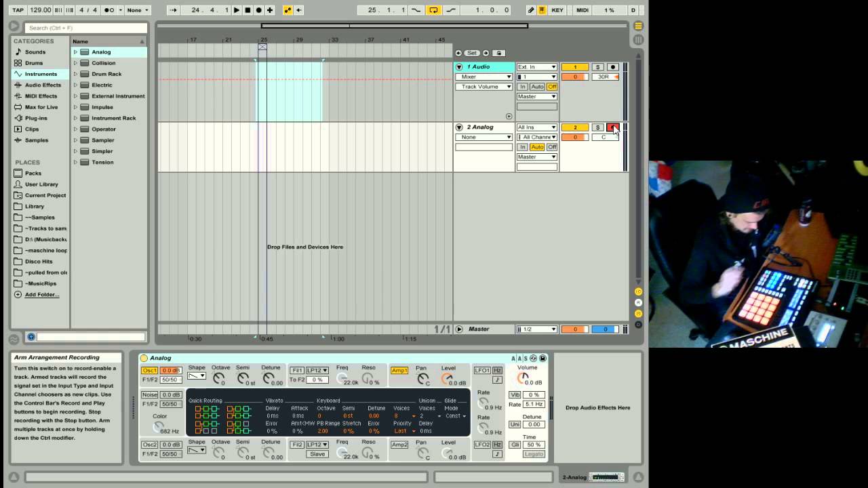Start playback with the Play button
868x488 pixels.
tap(236, 10)
